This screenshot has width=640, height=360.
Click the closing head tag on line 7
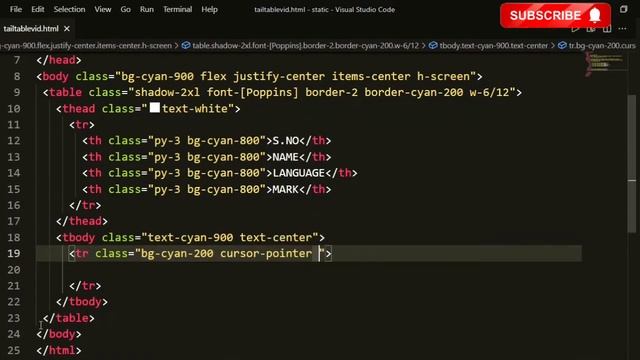coord(59,60)
